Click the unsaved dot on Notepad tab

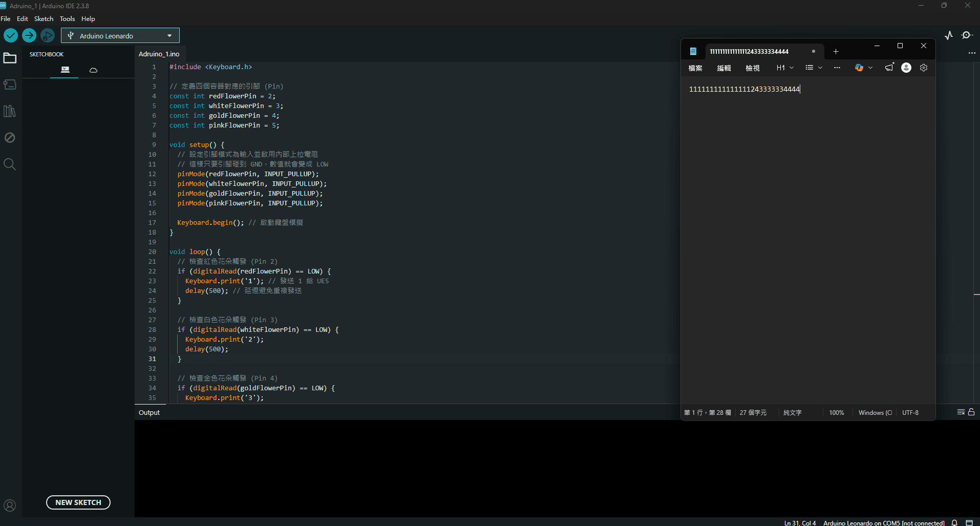[x=814, y=51]
